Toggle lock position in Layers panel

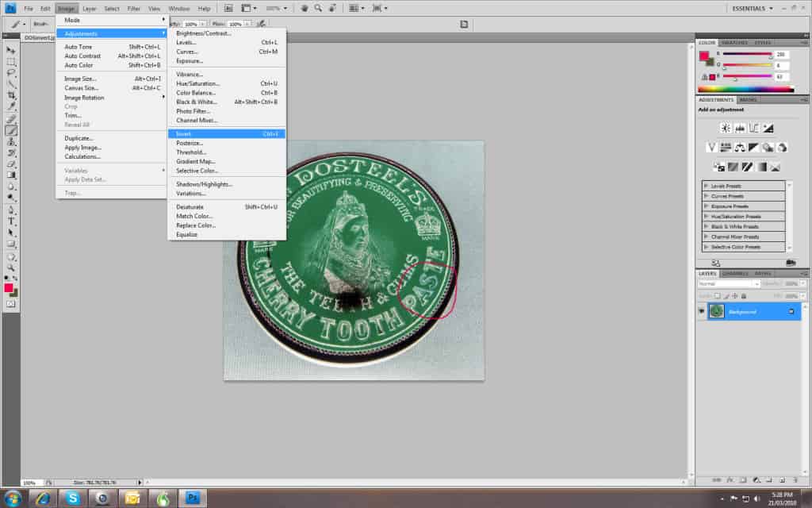735,296
